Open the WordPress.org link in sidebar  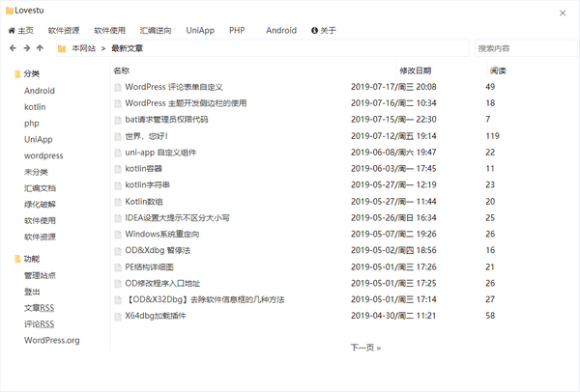tap(51, 340)
